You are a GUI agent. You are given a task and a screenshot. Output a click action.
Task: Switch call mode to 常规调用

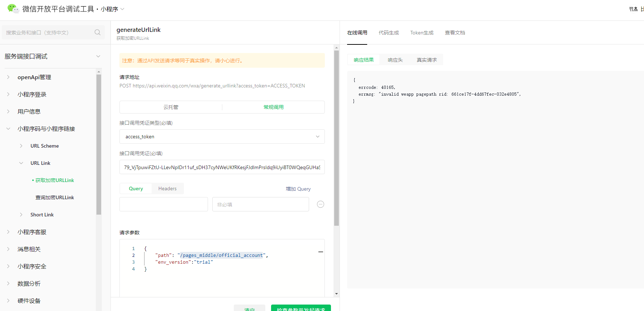[274, 107]
